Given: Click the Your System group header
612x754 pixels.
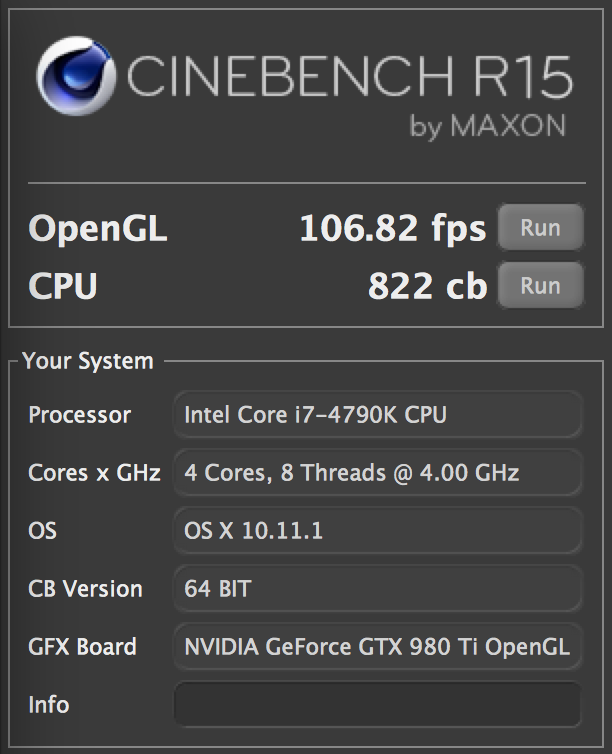Looking at the screenshot, I should pos(88,361).
